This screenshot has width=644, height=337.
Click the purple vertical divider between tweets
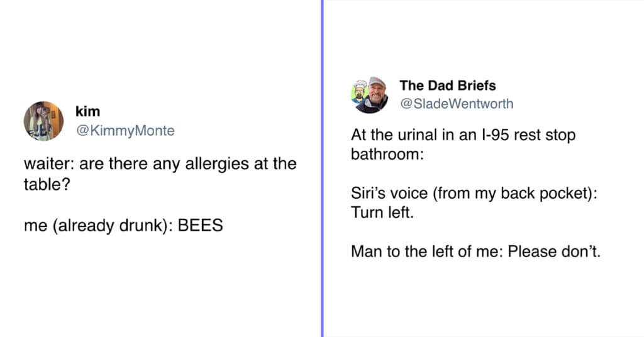point(323,168)
